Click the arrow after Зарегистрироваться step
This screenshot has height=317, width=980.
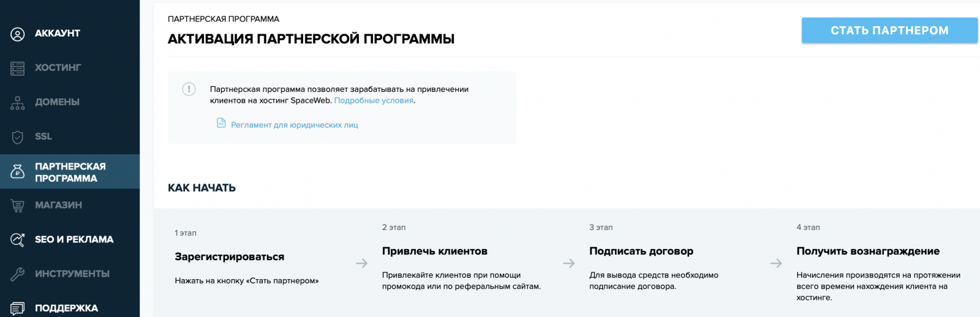pyautogui.click(x=362, y=263)
